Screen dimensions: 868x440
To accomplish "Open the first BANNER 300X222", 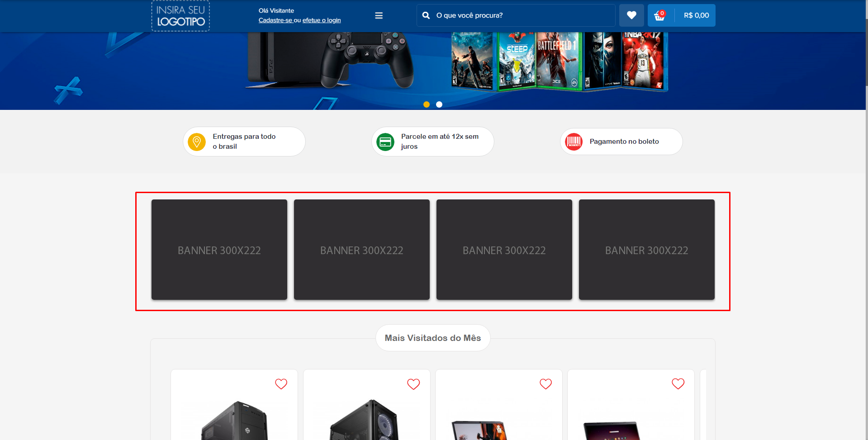I will 219,250.
